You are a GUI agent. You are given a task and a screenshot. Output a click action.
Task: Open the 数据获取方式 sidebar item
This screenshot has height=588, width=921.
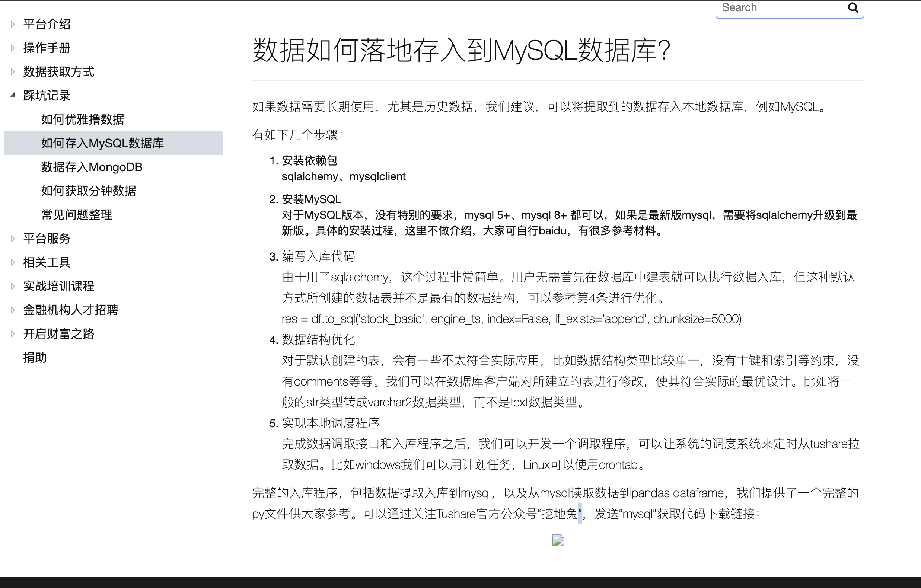58,72
